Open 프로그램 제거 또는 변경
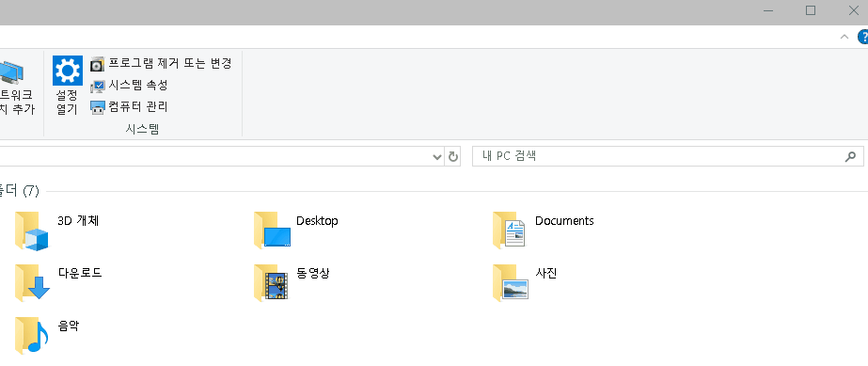Screen dimensions: 868x366 (x=169, y=64)
